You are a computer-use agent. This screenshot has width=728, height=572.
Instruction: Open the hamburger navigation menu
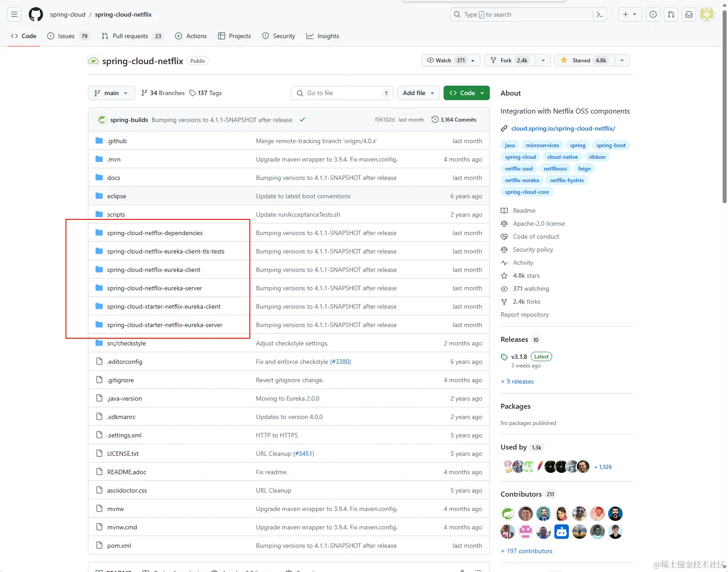point(14,14)
